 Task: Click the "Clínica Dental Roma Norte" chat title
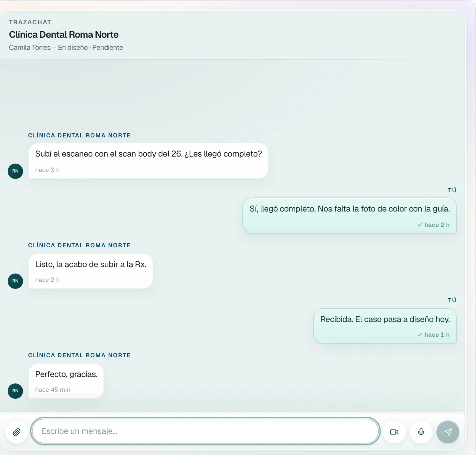64,35
